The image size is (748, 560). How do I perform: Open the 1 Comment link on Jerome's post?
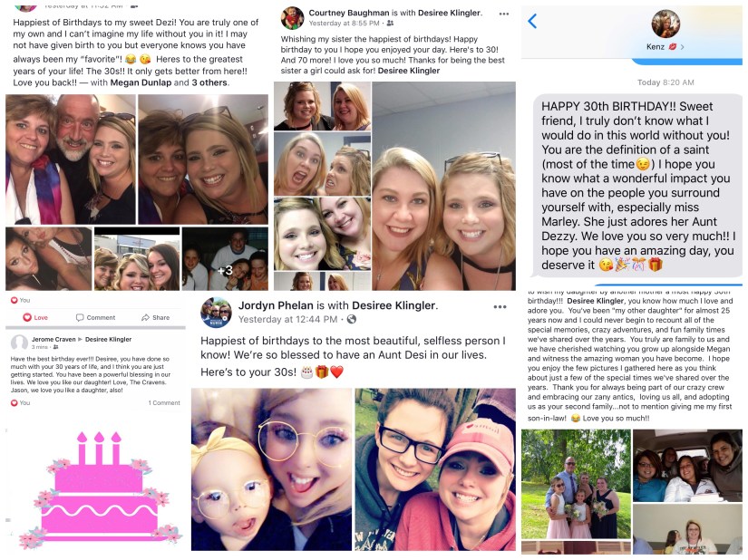(164, 402)
